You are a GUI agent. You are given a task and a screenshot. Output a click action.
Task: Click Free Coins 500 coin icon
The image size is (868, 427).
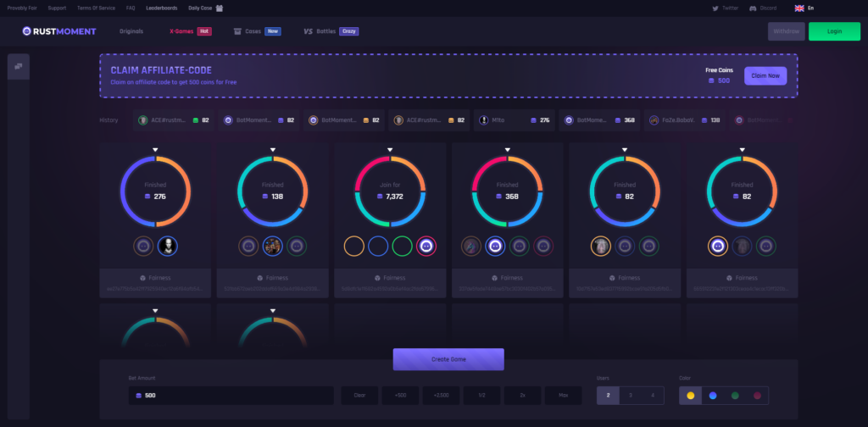click(x=711, y=80)
